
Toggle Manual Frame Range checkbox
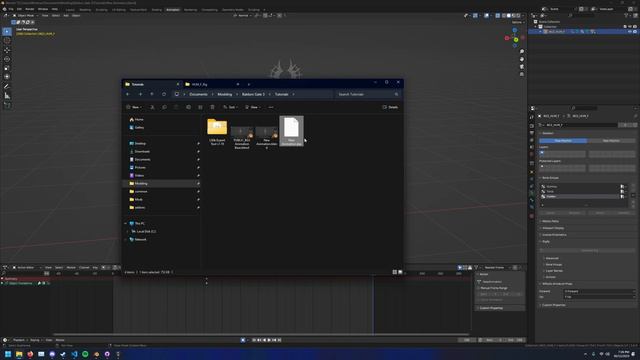[479, 288]
